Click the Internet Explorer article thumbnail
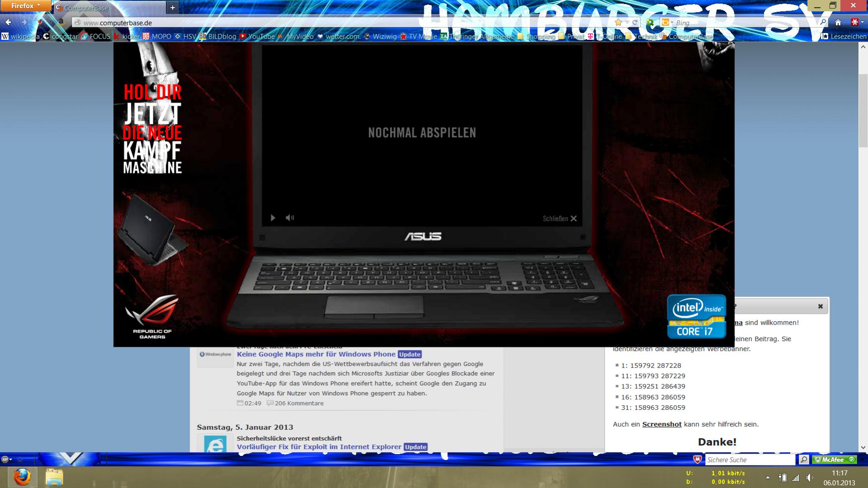868x488 pixels. click(215, 443)
